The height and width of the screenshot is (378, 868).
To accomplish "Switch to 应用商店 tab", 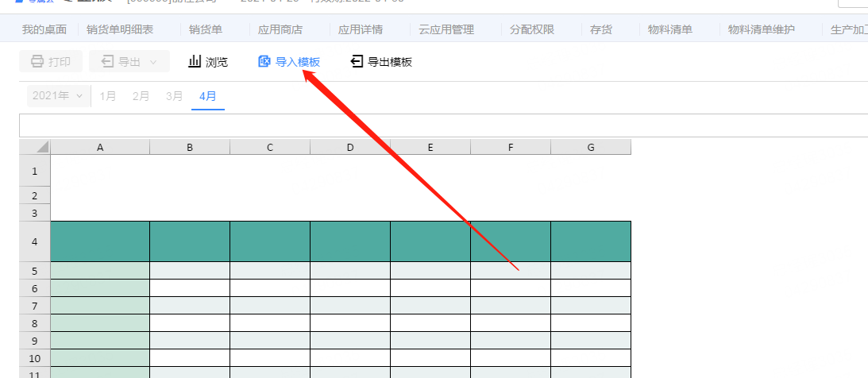I will [x=280, y=29].
